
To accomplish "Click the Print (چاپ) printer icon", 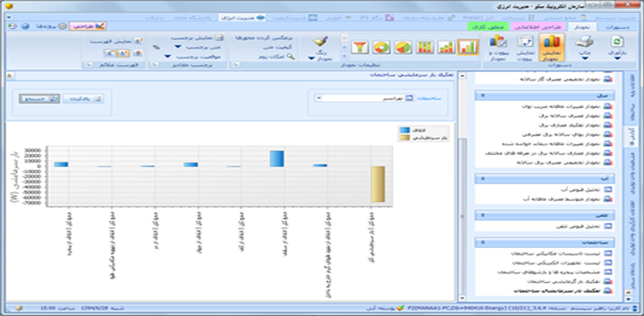I will click(x=584, y=45).
